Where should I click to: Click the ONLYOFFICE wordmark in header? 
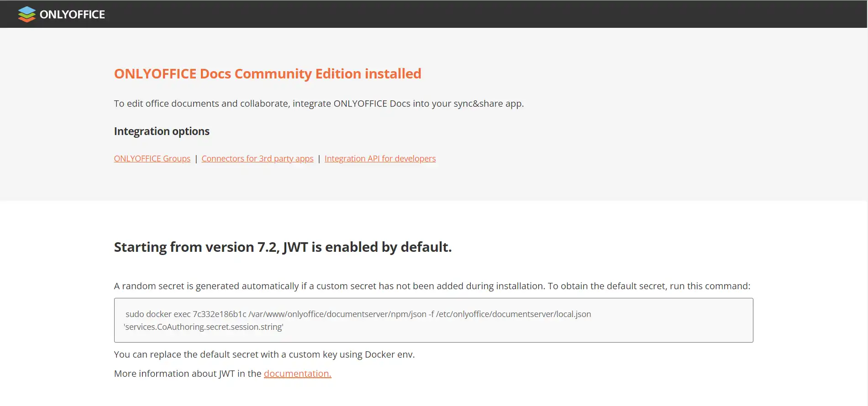72,15
